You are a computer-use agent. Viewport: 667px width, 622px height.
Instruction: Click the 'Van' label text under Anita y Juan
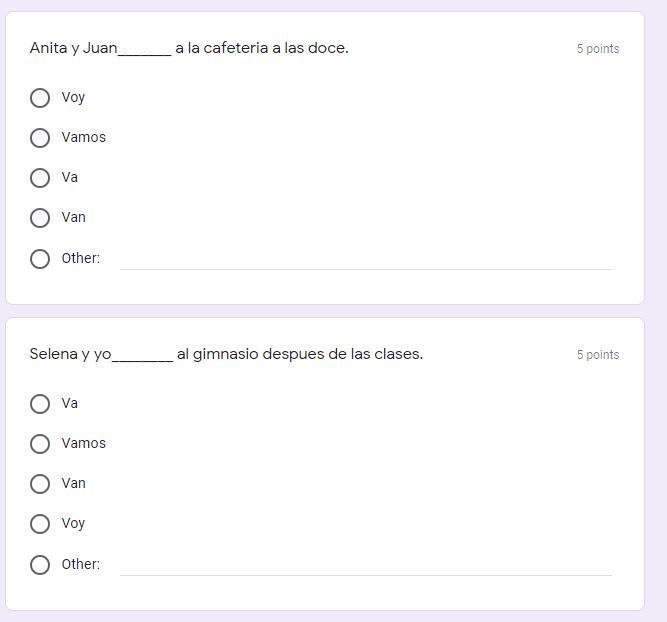[73, 217]
